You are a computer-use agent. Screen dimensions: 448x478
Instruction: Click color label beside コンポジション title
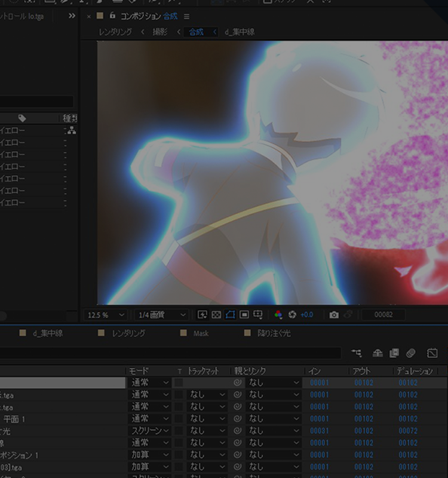click(100, 16)
